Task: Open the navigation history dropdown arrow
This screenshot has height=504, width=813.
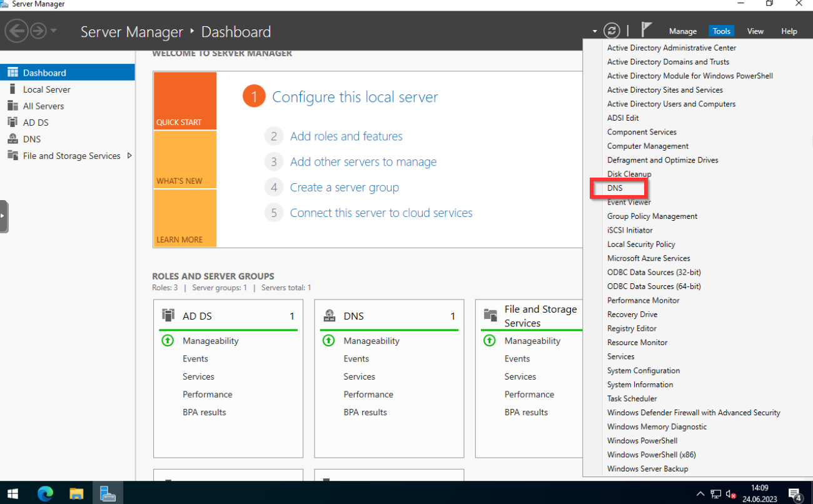Action: (x=54, y=31)
